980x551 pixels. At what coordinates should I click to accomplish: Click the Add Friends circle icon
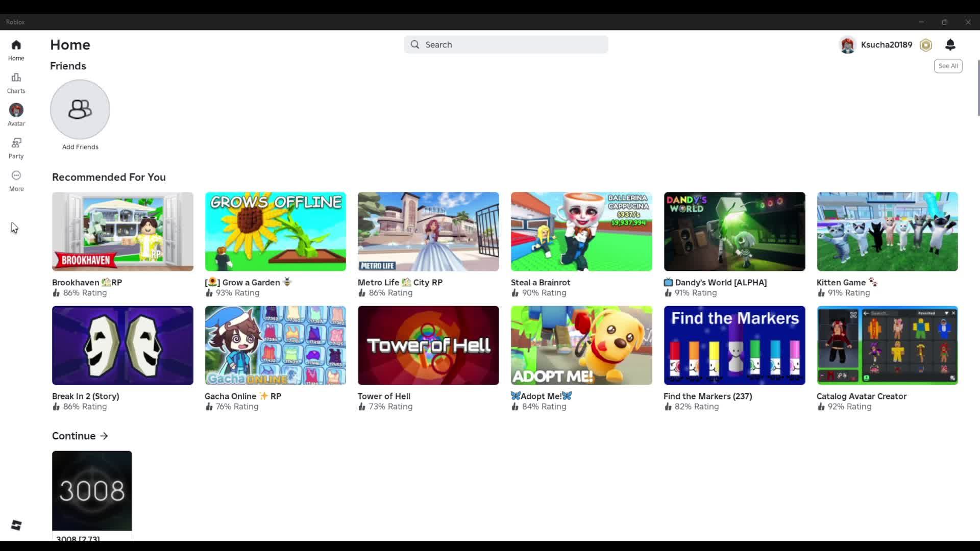click(x=80, y=109)
